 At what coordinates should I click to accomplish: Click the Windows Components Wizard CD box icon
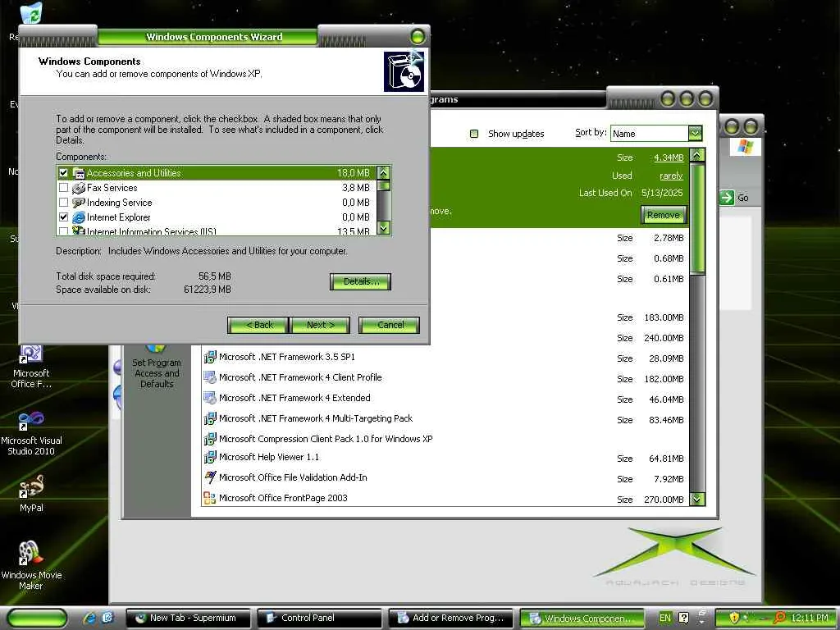click(x=404, y=71)
